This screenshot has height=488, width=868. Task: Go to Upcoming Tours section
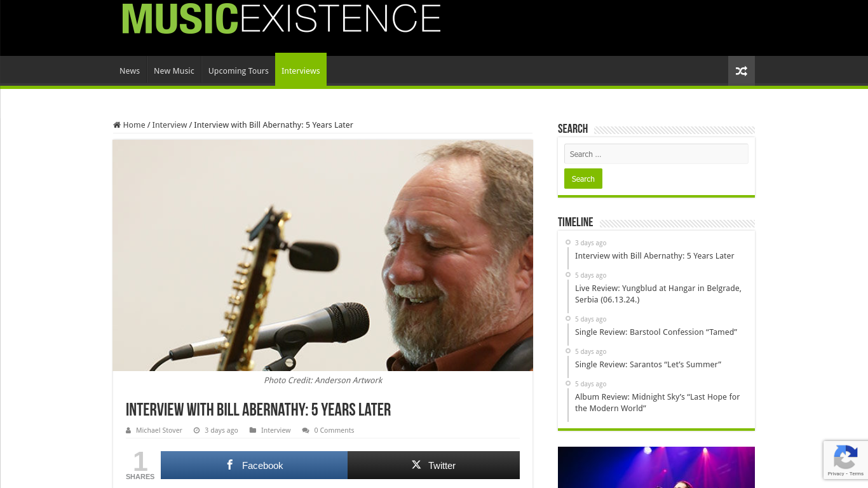238,71
